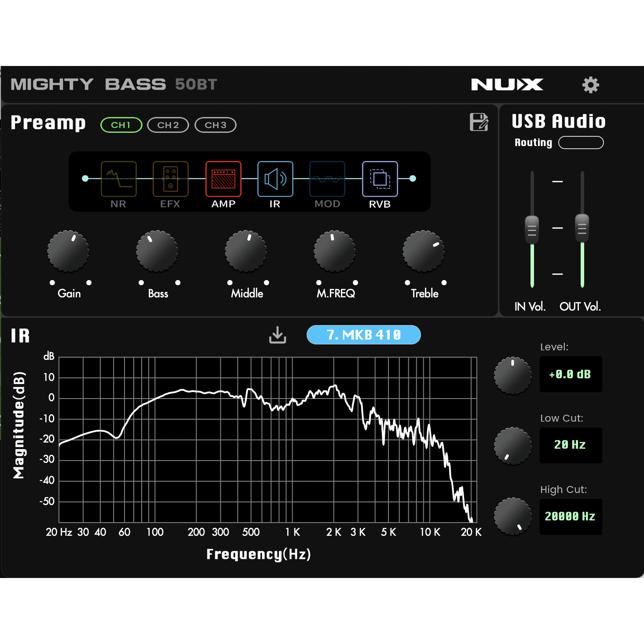Click the Low Cut knob
This screenshot has width=644, height=644.
tap(513, 446)
